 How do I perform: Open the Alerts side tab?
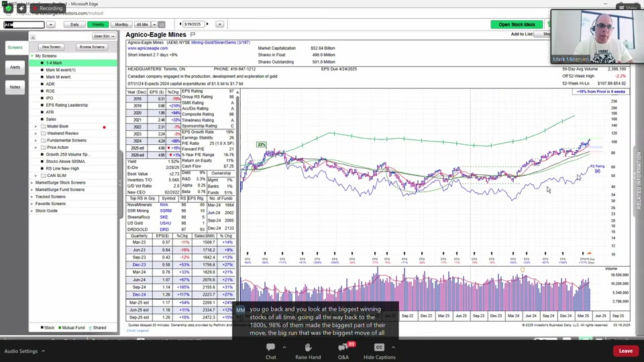(x=15, y=67)
